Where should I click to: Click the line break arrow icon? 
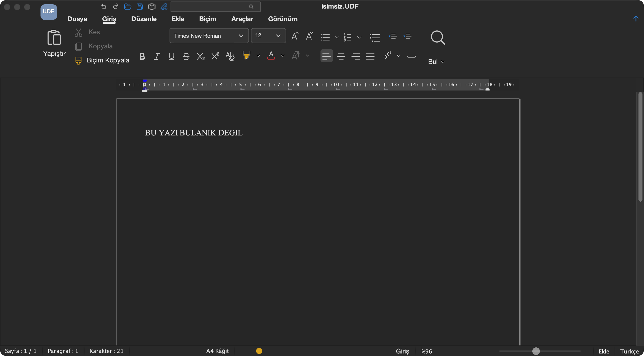click(x=387, y=55)
